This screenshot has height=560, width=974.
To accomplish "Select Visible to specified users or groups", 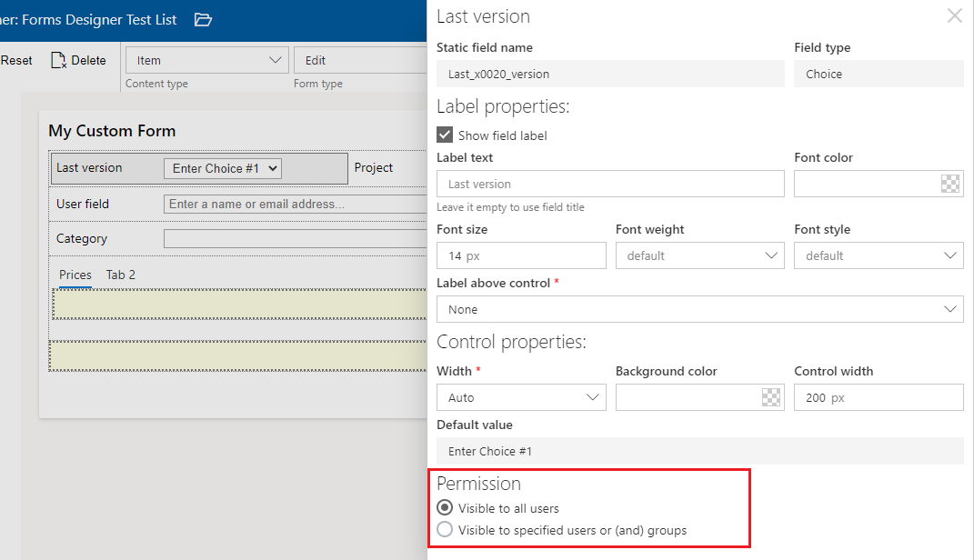I will (x=445, y=530).
